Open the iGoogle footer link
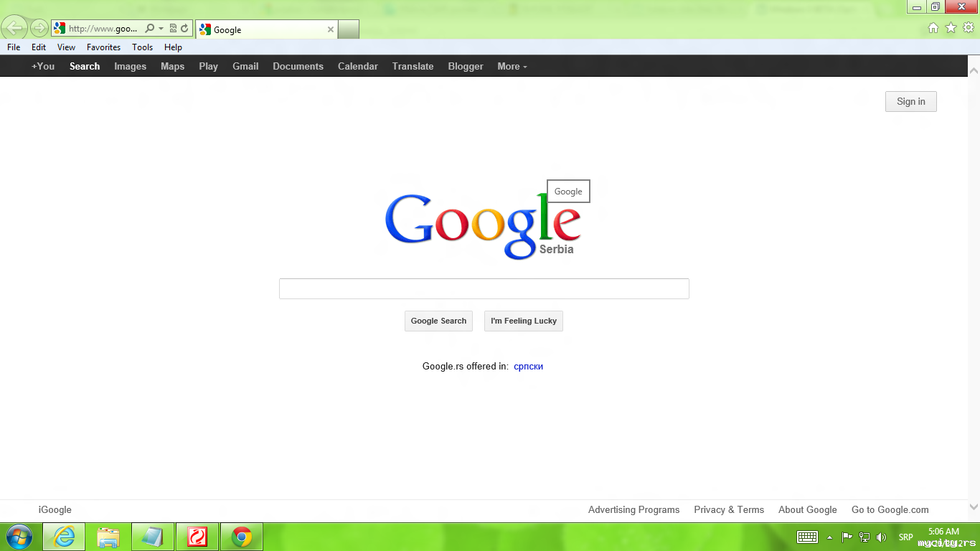Screen dimensions: 980x551 (x=55, y=509)
